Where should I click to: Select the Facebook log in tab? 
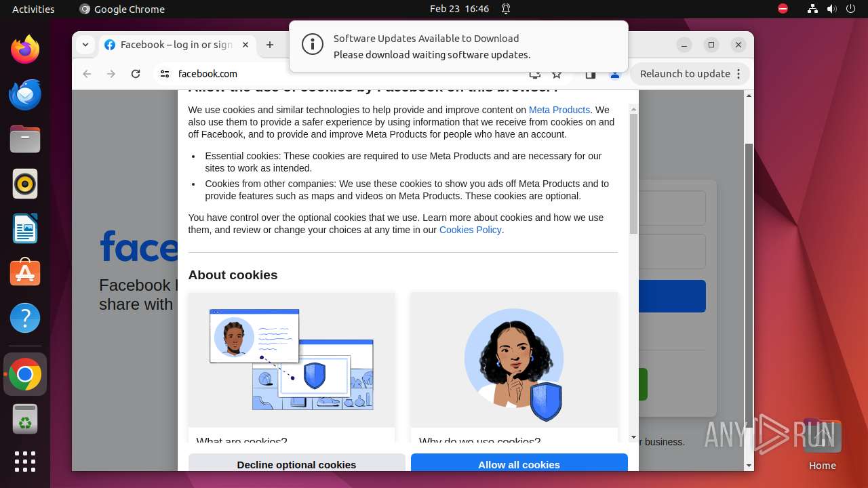[x=178, y=45]
